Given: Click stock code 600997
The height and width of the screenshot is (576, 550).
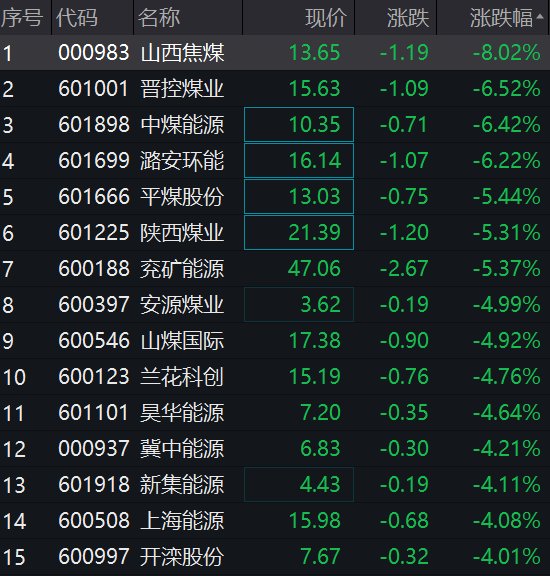Looking at the screenshot, I should tap(94, 557).
